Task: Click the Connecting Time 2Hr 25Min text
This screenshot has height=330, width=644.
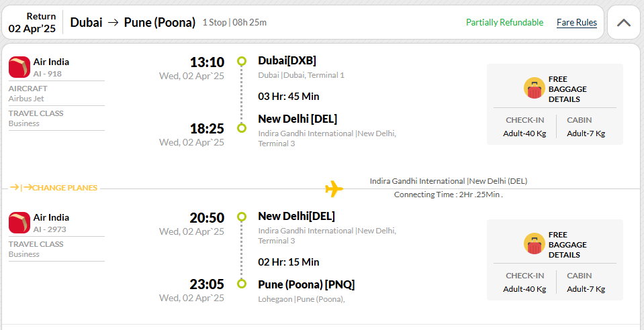Action: (x=449, y=195)
